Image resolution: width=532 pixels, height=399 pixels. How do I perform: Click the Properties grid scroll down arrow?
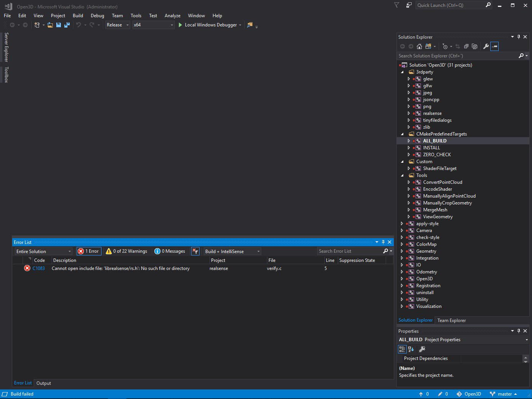tap(525, 361)
